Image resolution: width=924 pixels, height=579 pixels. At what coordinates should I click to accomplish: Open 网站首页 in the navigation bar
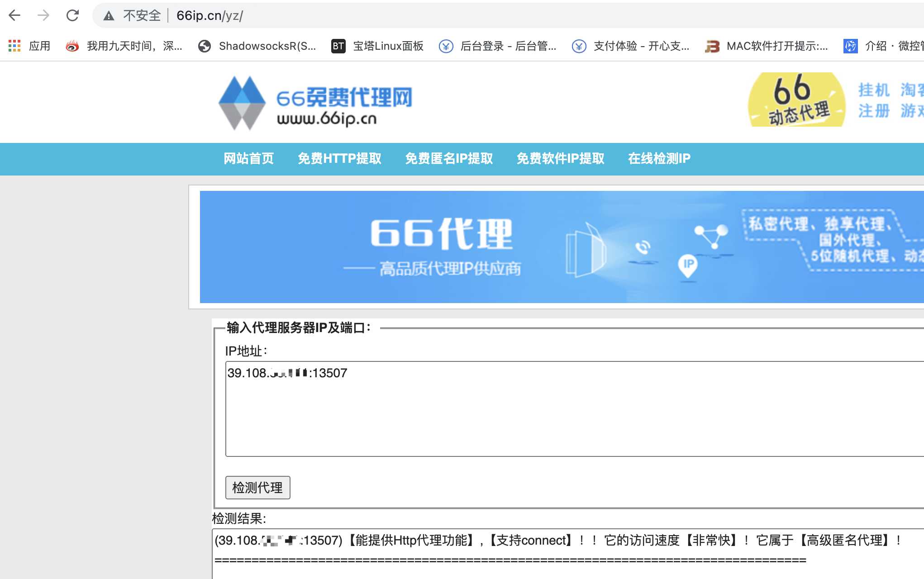[x=249, y=158]
